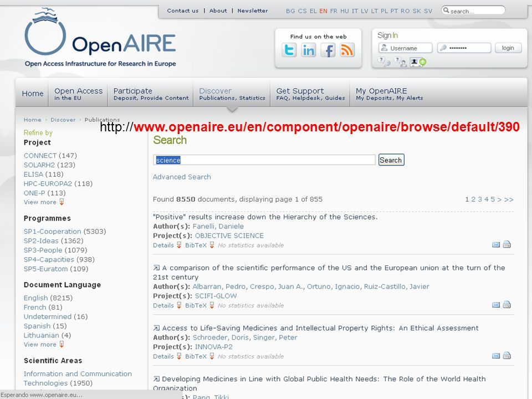
Task: Click the external link arrow beside A comparison title
Action: (x=156, y=268)
